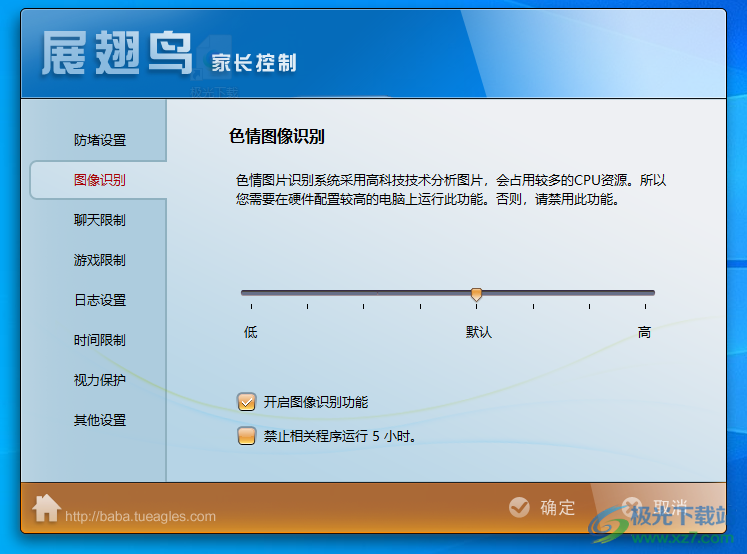Click the 默认 label under the slider
This screenshot has width=747, height=554.
pyautogui.click(x=479, y=332)
